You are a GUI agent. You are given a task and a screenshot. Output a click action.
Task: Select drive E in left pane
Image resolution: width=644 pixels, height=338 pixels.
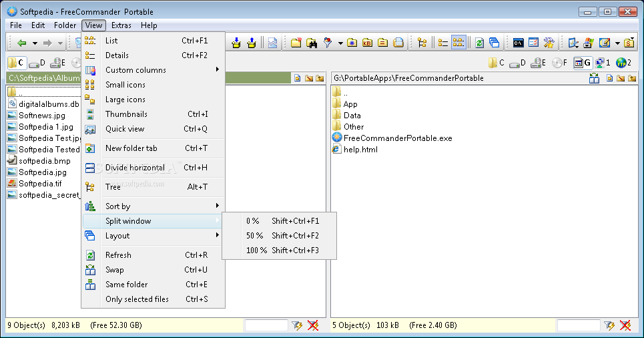coord(57,63)
